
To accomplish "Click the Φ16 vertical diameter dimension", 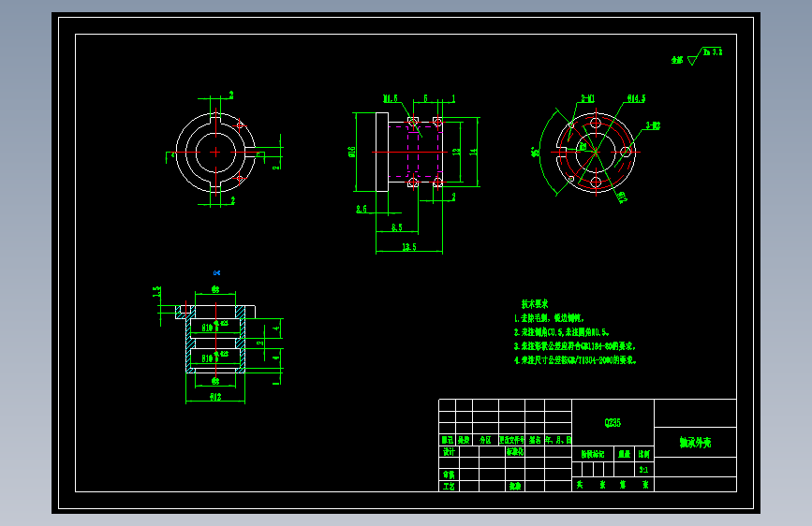I will click(x=352, y=152).
